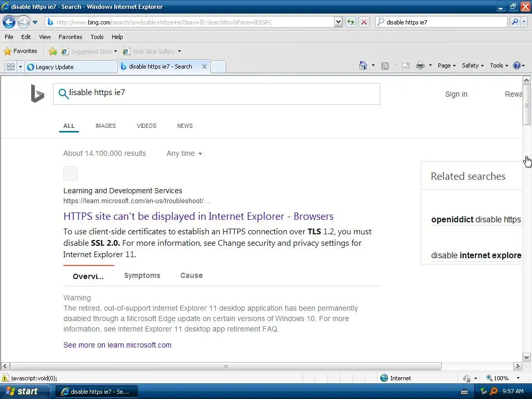Switch to IMAGES results tab
The height and width of the screenshot is (399, 532).
[105, 126]
